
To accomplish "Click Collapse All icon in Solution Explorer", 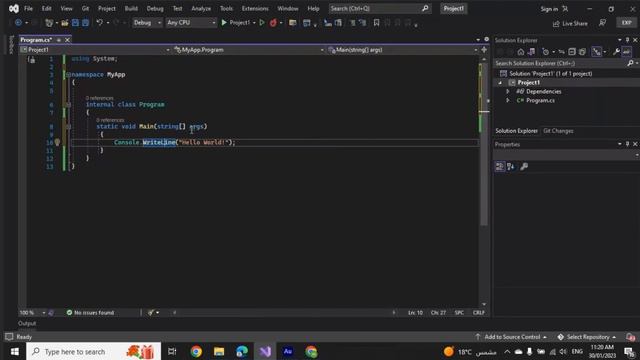I will (x=572, y=52).
